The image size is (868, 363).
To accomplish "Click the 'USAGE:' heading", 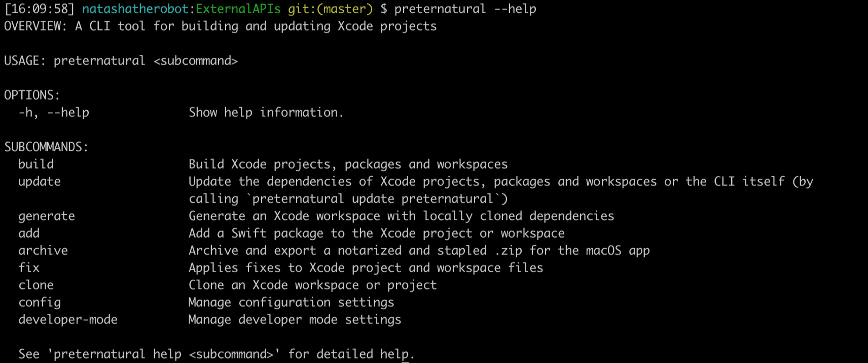I will (25, 61).
